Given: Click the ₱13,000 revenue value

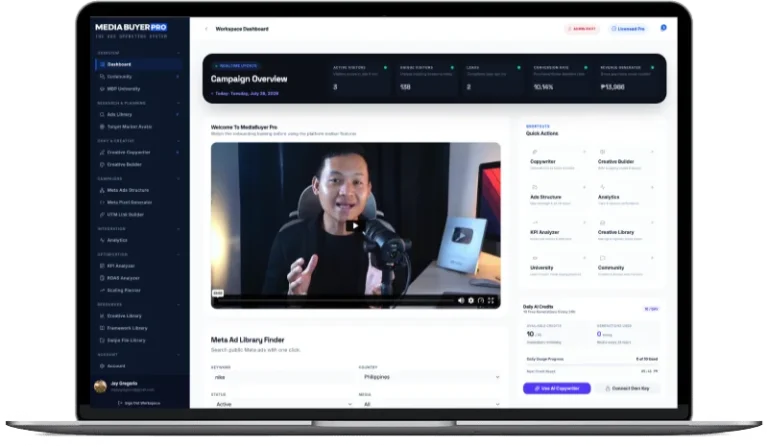Looking at the screenshot, I should [612, 87].
